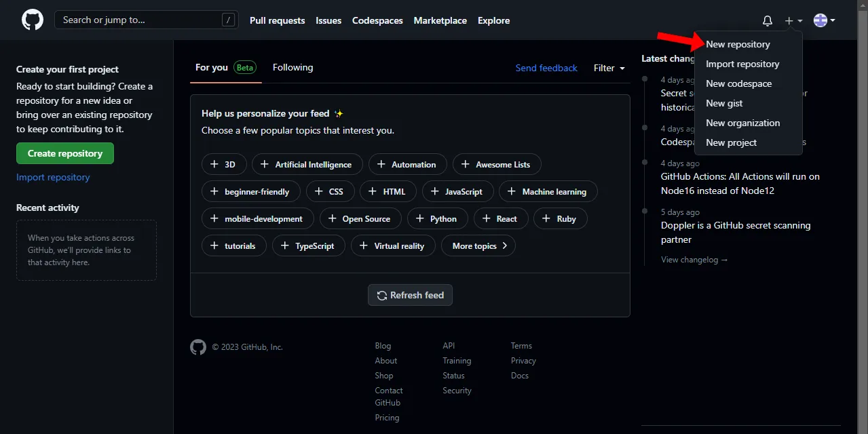Add the TypeScript topic chip

coord(309,245)
